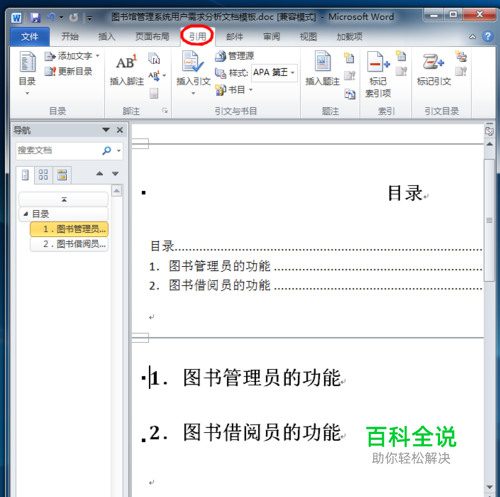
Task: Select heading 2．图书借阅员 in navigation
Action: pos(69,244)
